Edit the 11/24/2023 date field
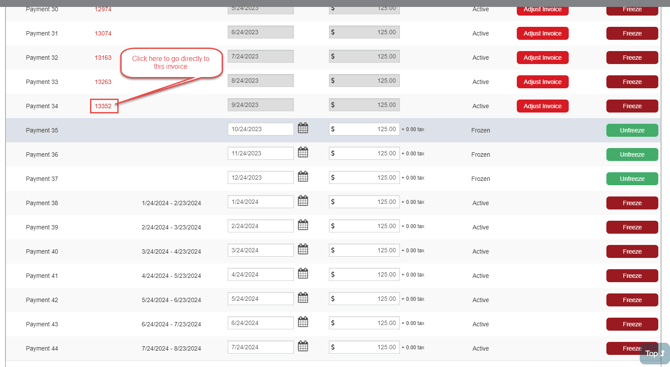 pyautogui.click(x=261, y=153)
